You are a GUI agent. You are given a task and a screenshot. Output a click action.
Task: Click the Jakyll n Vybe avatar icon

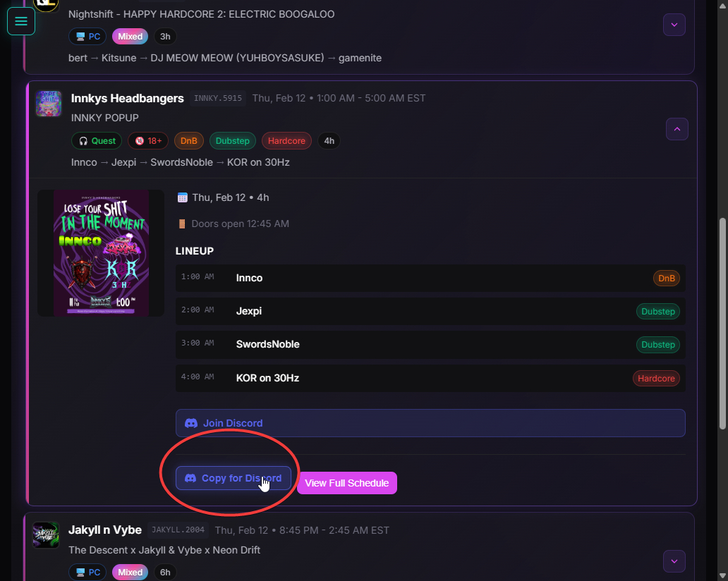pos(46,535)
